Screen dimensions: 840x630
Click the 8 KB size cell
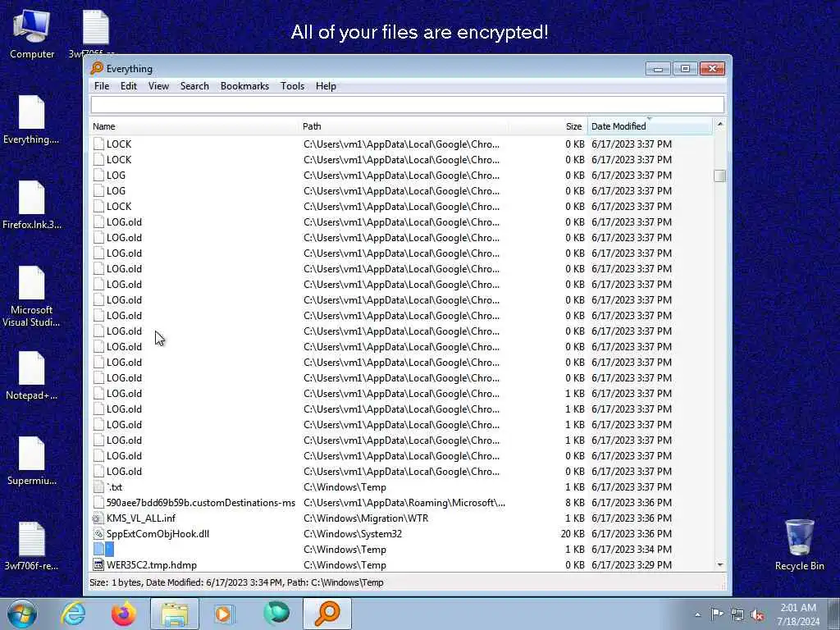[575, 503]
